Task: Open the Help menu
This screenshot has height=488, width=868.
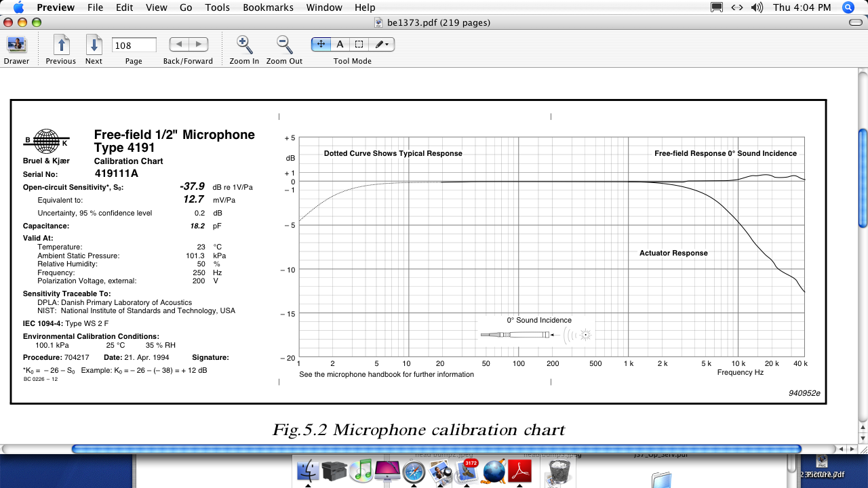Action: (x=365, y=7)
